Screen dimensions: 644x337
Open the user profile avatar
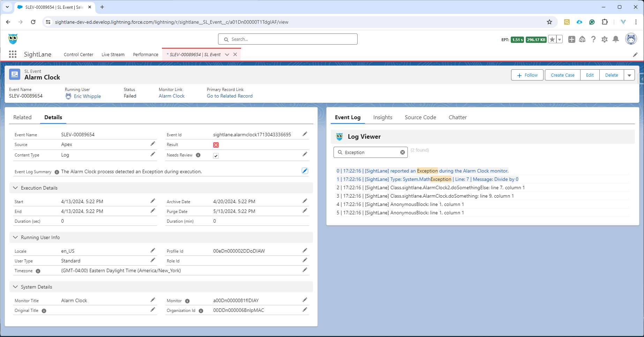631,39
